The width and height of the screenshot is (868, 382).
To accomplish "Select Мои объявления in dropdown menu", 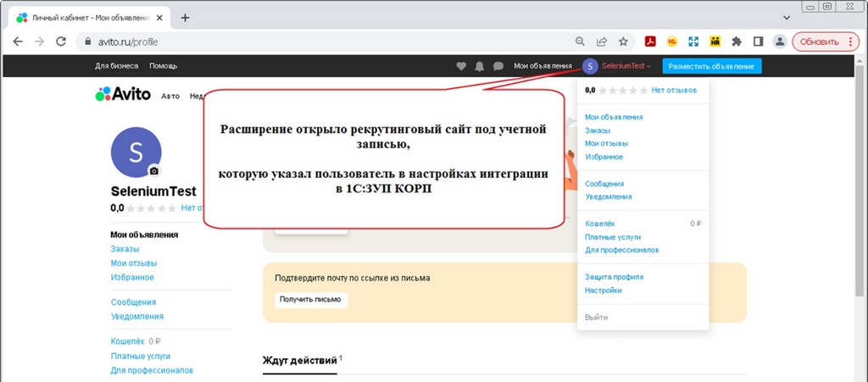I will [x=614, y=117].
